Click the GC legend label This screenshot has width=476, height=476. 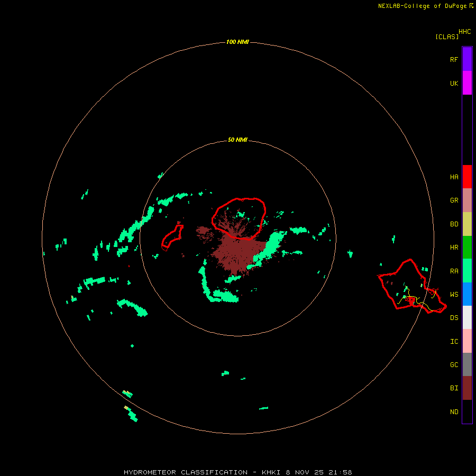pyautogui.click(x=454, y=364)
